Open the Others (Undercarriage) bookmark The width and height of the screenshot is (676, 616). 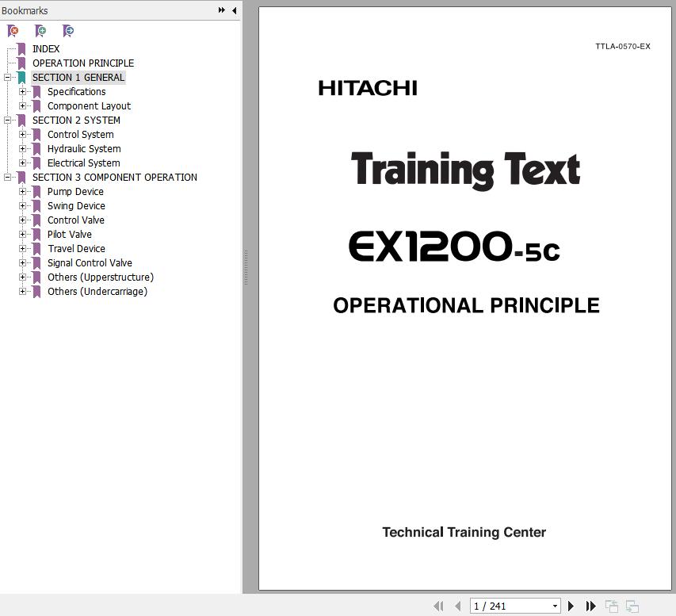pos(97,291)
